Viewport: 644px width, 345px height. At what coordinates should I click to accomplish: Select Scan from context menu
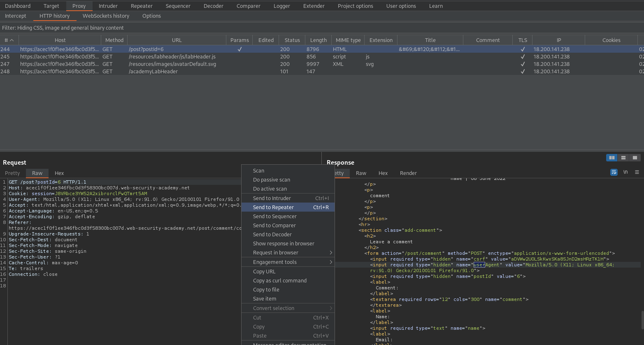(x=288, y=171)
